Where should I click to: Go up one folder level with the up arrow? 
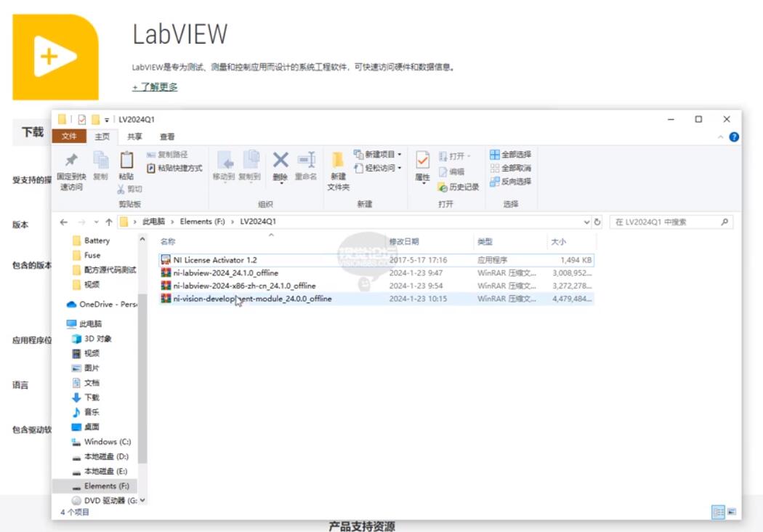109,222
